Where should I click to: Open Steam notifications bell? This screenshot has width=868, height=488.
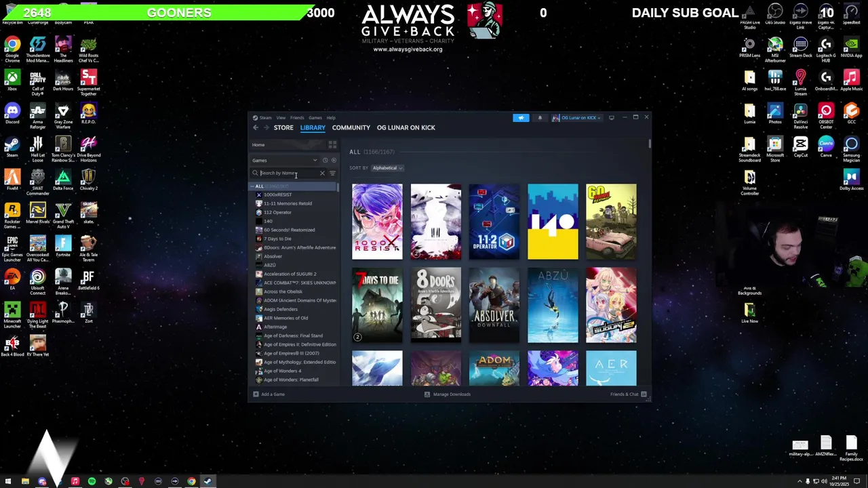[x=540, y=118]
